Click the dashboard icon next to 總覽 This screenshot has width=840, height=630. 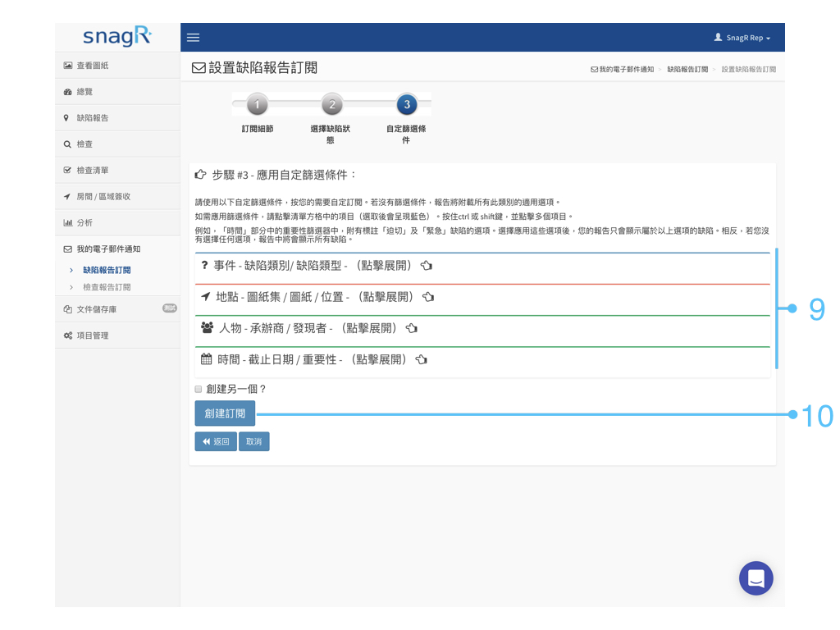pyautogui.click(x=67, y=92)
